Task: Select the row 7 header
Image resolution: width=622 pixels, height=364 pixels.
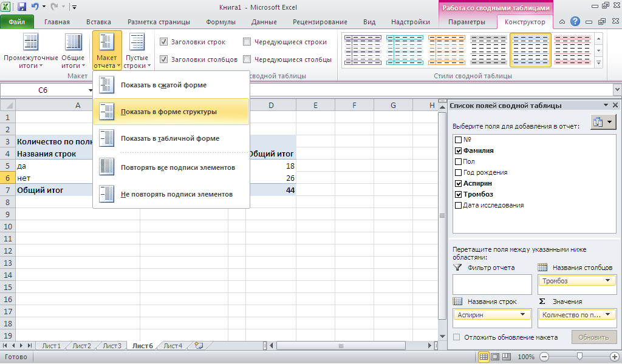Action: (x=7, y=190)
